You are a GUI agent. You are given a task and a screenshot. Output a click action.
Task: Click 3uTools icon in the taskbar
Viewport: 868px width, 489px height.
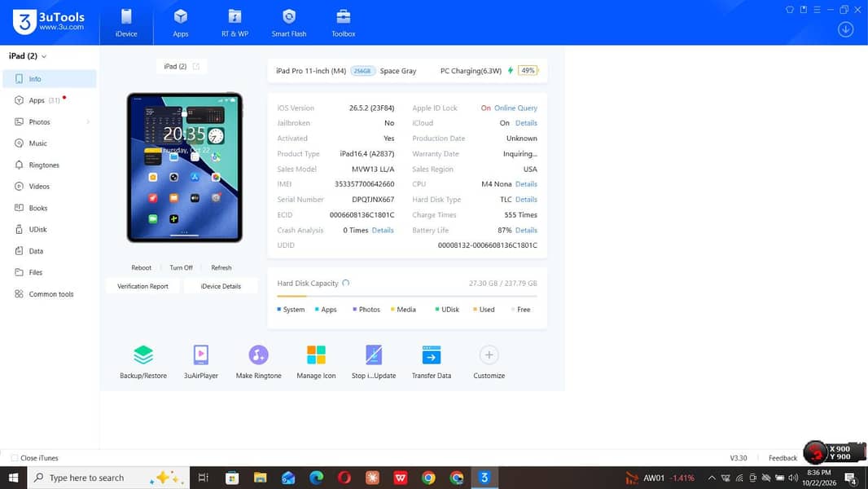(x=484, y=478)
